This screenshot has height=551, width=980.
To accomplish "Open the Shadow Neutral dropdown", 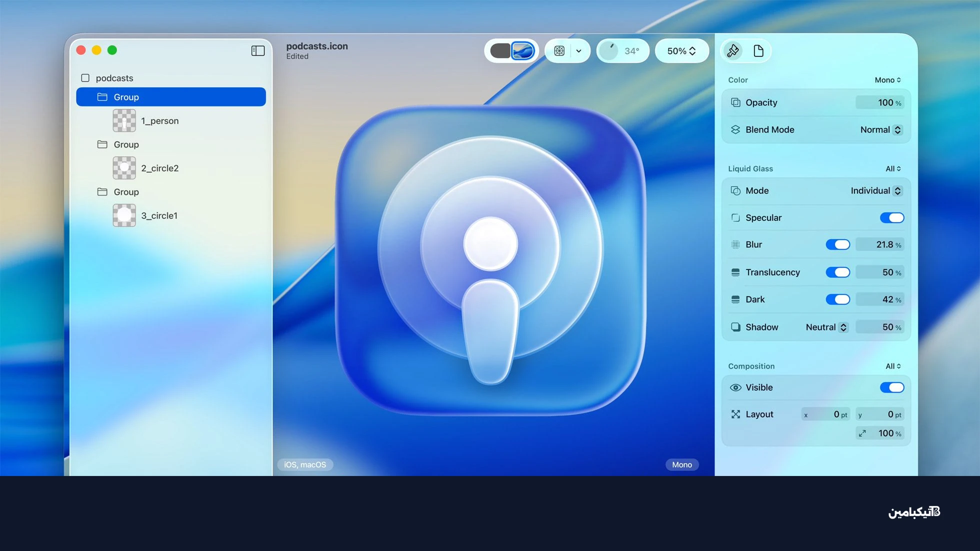I will [826, 327].
